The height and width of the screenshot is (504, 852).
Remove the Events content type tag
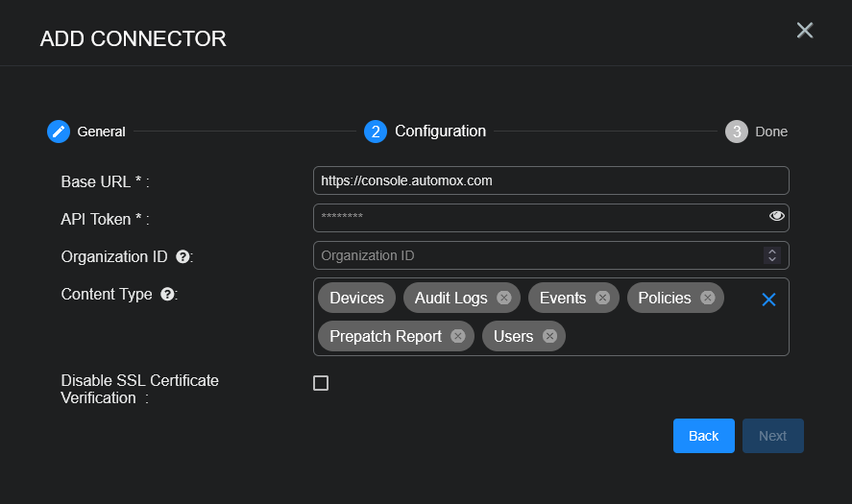click(602, 299)
